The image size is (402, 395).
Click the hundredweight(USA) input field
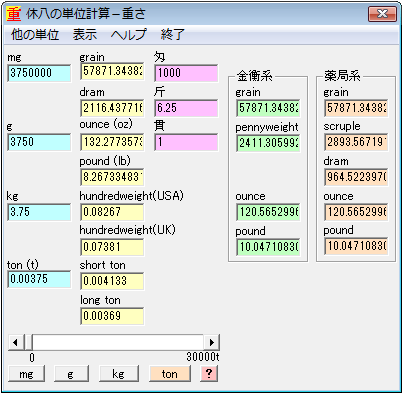tap(112, 212)
